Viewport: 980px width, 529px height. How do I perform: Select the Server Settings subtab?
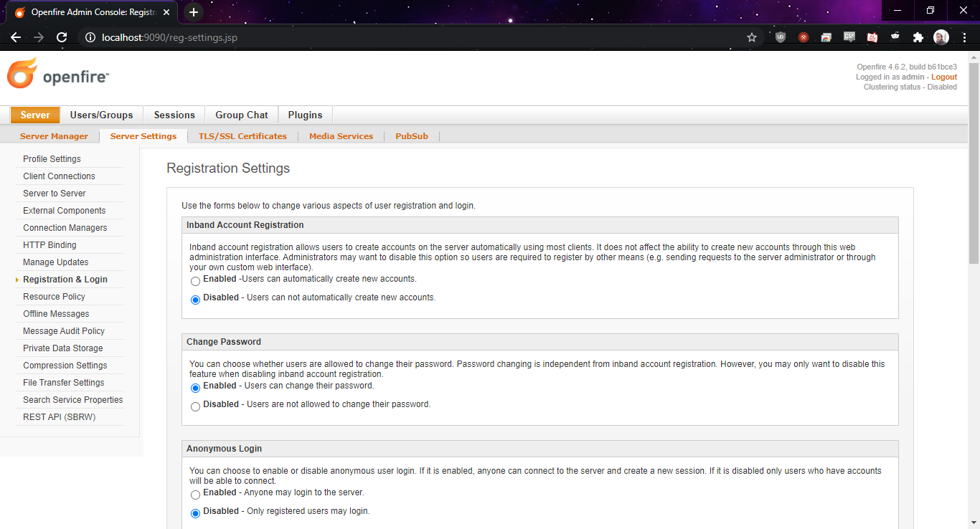(143, 136)
